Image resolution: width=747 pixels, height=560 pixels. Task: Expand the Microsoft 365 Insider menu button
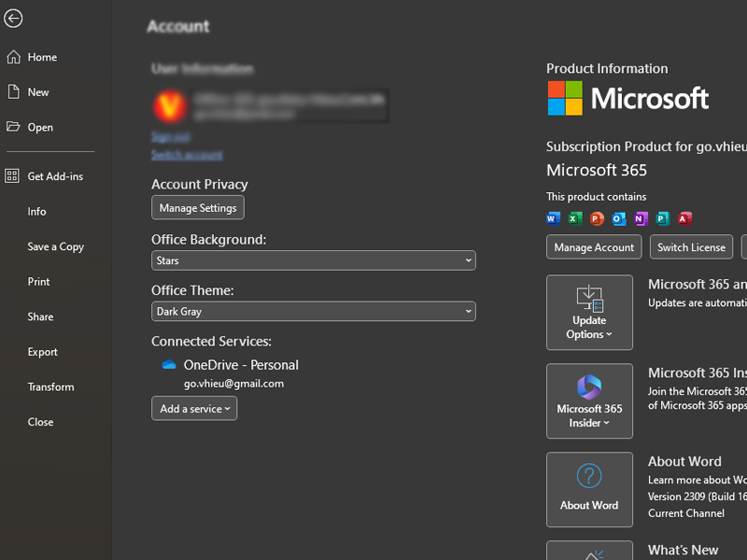click(x=589, y=401)
